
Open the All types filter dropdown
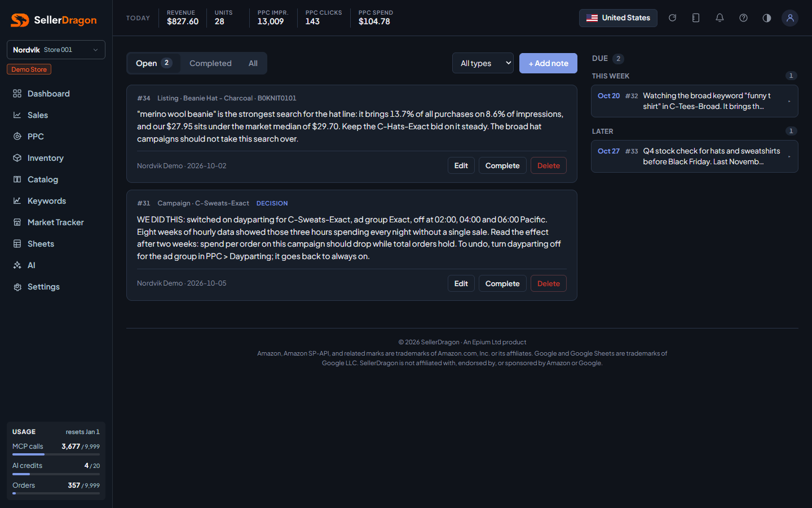tap(483, 63)
